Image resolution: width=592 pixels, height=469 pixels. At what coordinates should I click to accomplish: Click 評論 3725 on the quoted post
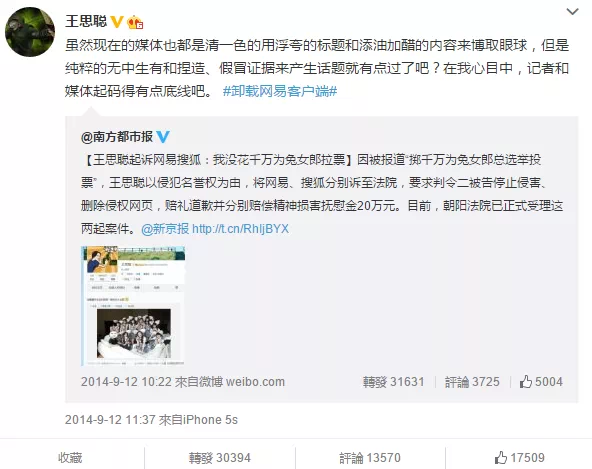point(472,382)
